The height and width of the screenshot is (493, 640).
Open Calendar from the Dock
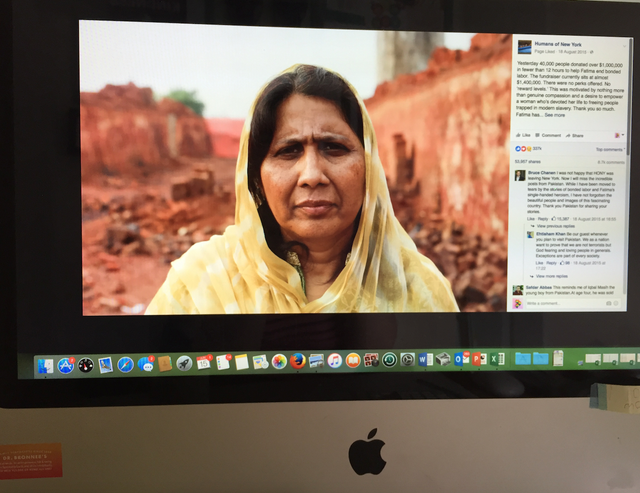pos(204,363)
